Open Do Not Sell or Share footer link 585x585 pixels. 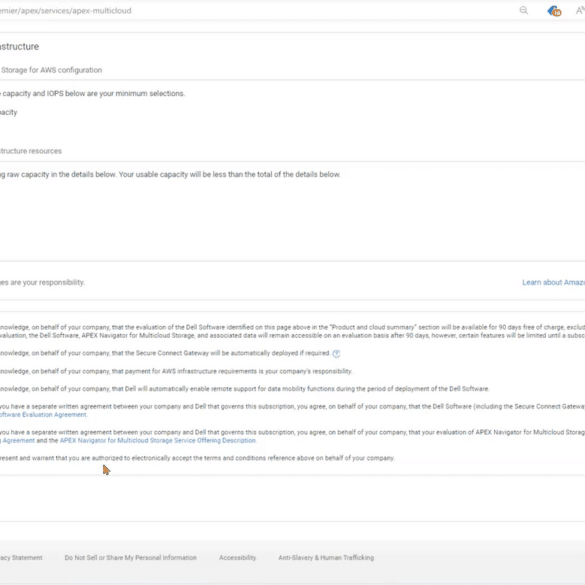(131, 558)
